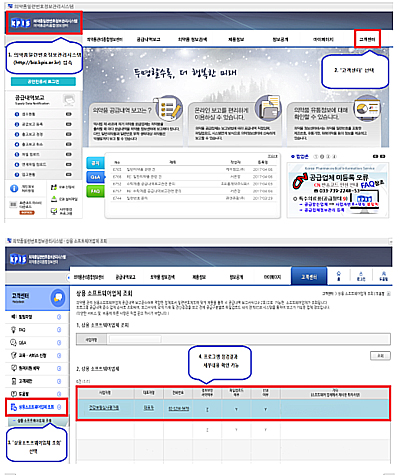Select 고객센터 menu on the top page
The height and width of the screenshot is (475, 400).
coord(367,39)
